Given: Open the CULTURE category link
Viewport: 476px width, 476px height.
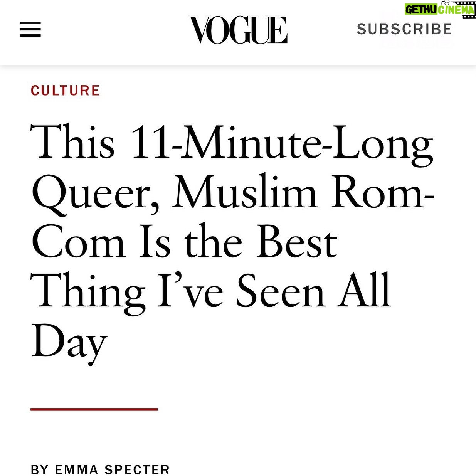Looking at the screenshot, I should coord(65,91).
